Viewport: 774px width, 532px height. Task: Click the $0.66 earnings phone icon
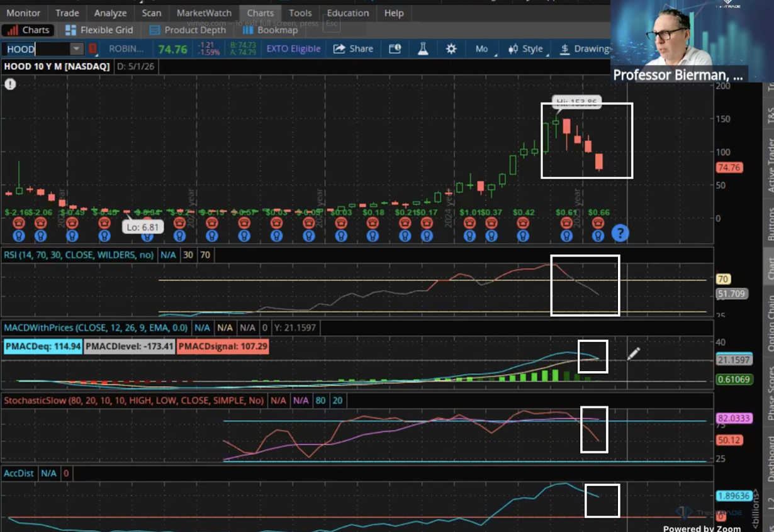coord(598,223)
